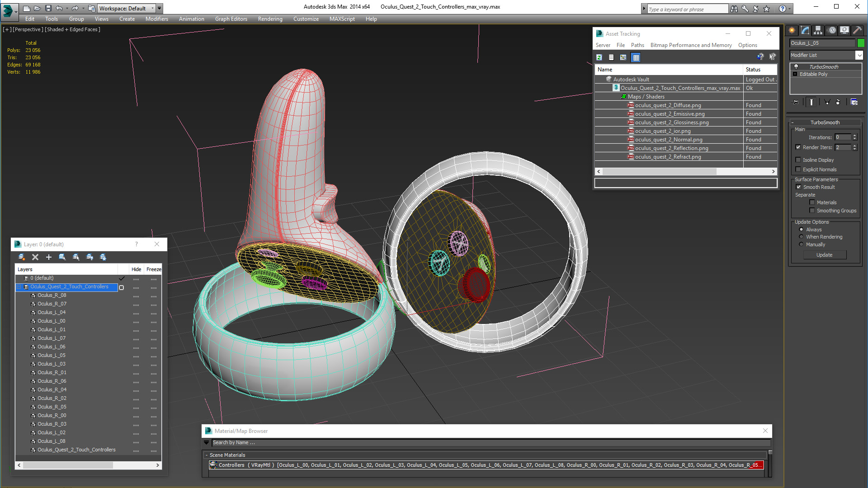868x488 pixels.
Task: Click the Status column header in Asset Tracking
Action: [x=760, y=70]
